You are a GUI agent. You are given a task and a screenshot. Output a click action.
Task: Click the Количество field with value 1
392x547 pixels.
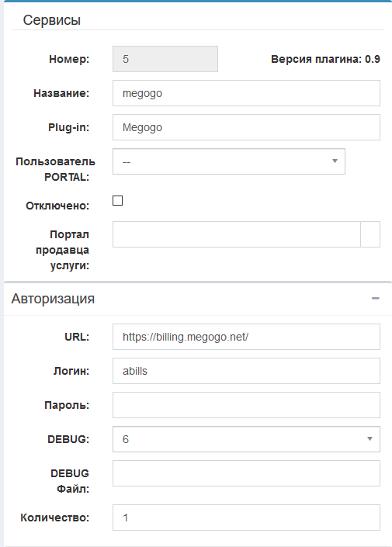pyautogui.click(x=246, y=518)
